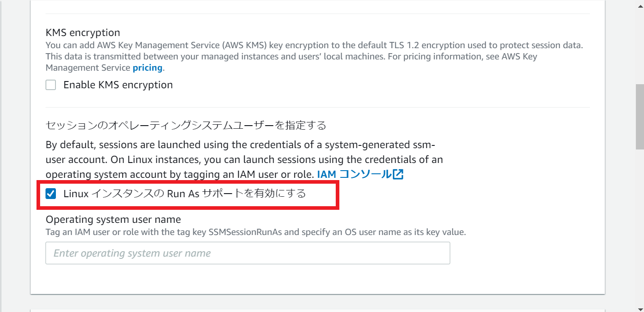
Task: Click the Operating system user name label
Action: click(x=113, y=219)
